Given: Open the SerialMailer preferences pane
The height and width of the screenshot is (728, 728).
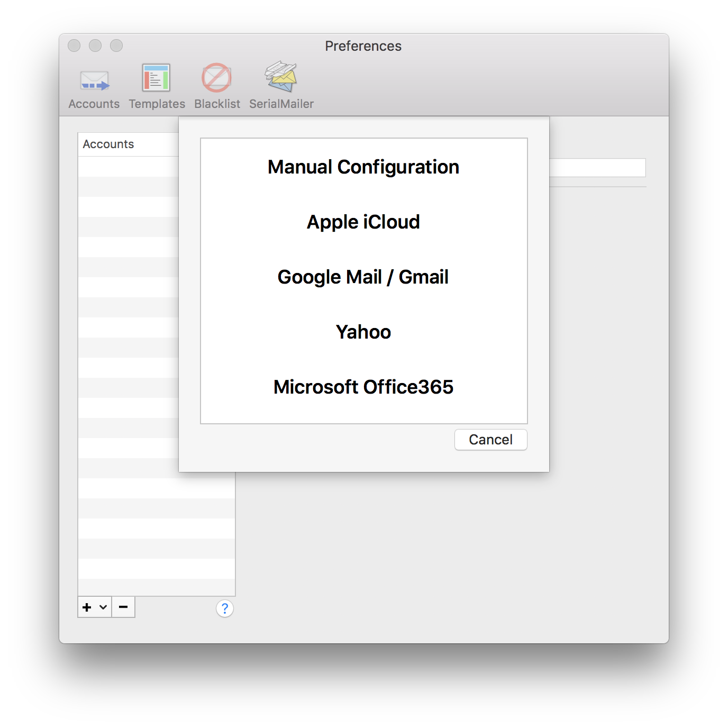Looking at the screenshot, I should click(281, 87).
